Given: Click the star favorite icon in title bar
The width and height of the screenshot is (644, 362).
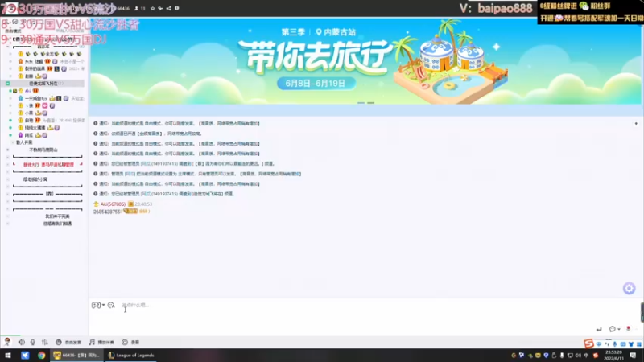Looking at the screenshot, I should [x=153, y=8].
